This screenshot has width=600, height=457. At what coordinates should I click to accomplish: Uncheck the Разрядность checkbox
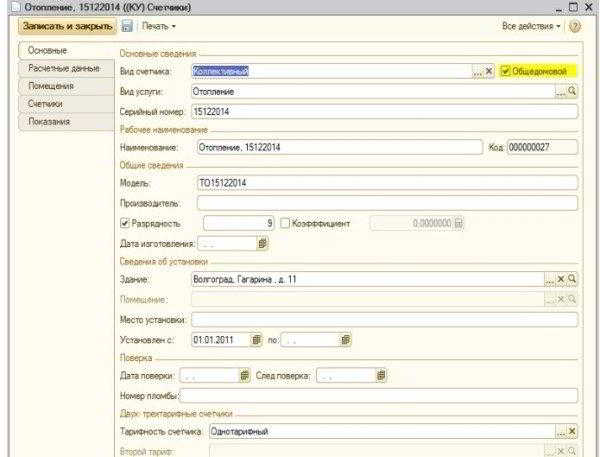[124, 223]
